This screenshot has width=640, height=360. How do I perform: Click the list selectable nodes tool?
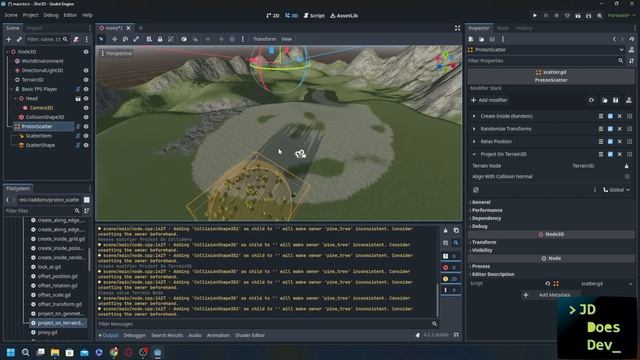[149, 39]
